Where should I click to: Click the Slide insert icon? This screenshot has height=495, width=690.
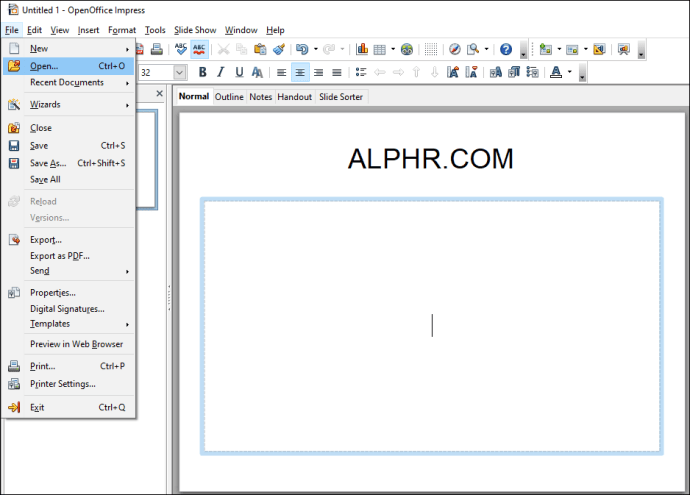tap(546, 49)
